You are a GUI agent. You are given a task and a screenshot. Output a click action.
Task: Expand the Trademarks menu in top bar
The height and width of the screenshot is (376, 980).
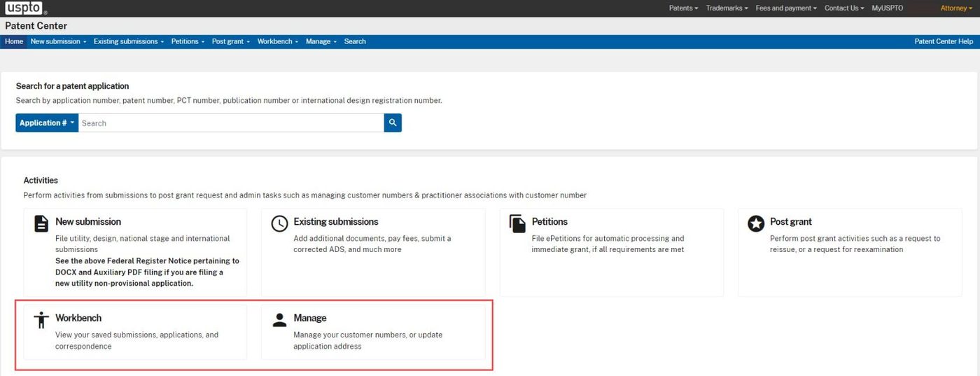pos(727,8)
